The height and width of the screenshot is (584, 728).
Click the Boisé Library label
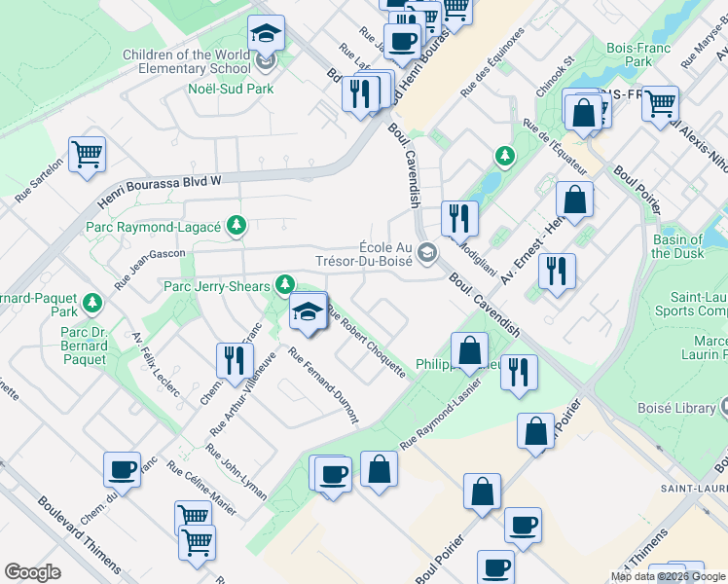pos(676,408)
